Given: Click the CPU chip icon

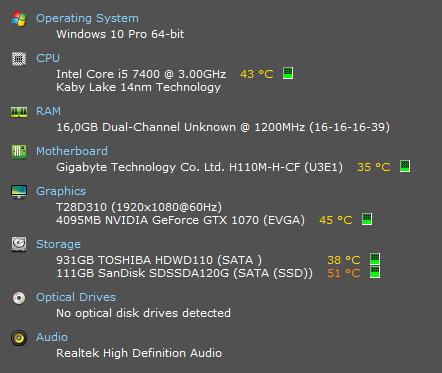Looking at the screenshot, I should pos(19,59).
